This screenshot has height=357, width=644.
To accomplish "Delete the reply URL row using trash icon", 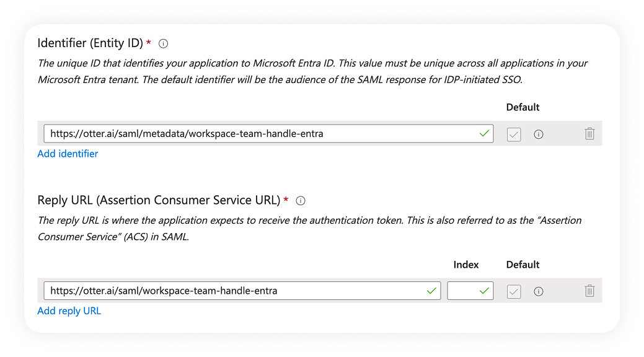I will [589, 291].
